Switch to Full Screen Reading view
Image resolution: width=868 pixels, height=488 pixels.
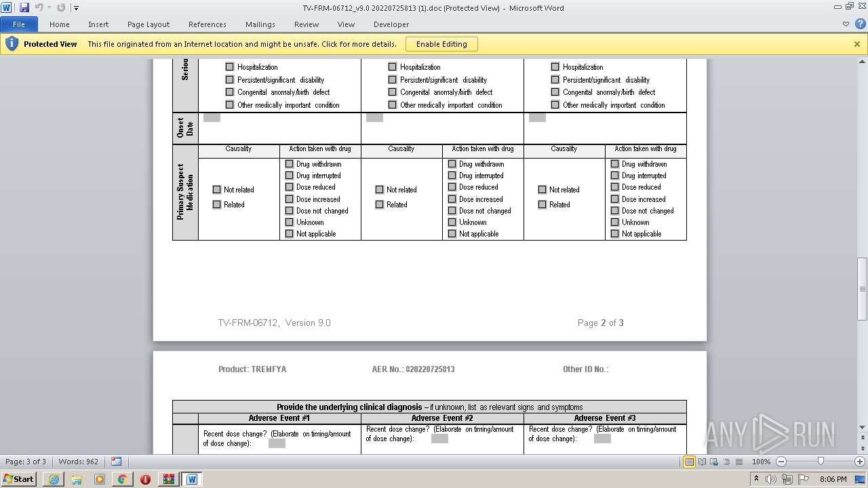pyautogui.click(x=701, y=462)
